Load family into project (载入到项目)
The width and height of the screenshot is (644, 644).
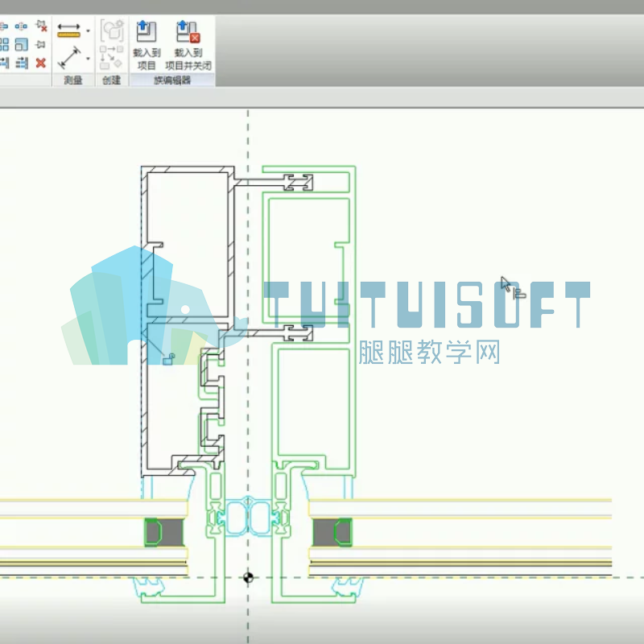147,45
